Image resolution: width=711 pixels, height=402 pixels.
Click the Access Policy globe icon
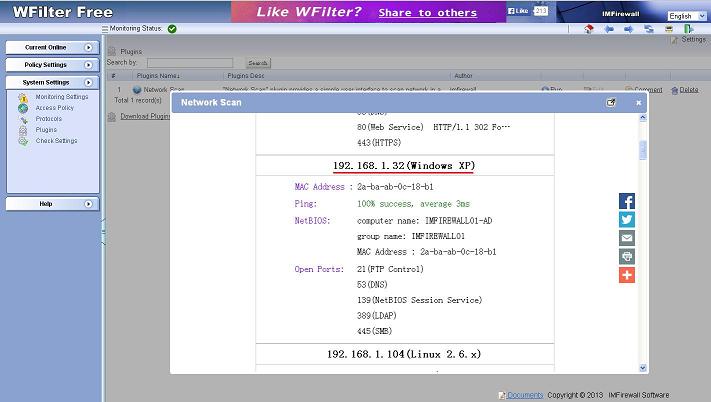click(x=23, y=108)
